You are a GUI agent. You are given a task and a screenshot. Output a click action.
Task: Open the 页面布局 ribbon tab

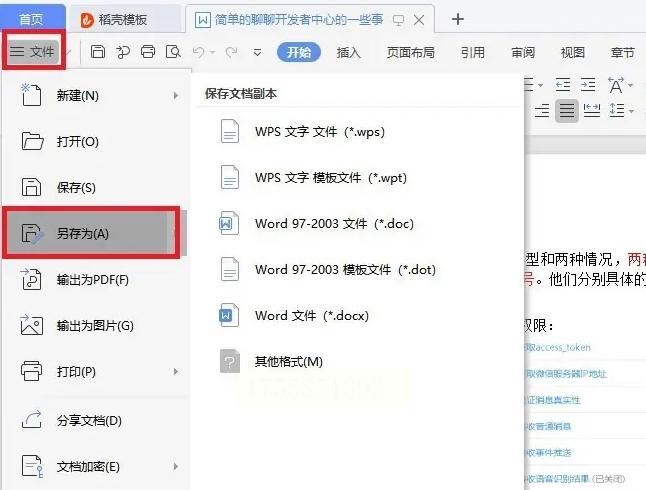tap(411, 52)
